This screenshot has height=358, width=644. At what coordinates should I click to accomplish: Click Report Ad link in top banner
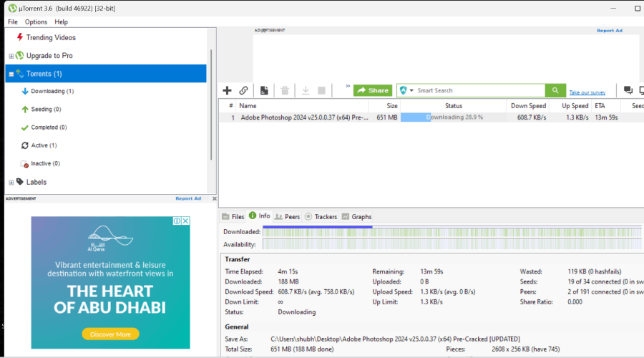(x=610, y=30)
